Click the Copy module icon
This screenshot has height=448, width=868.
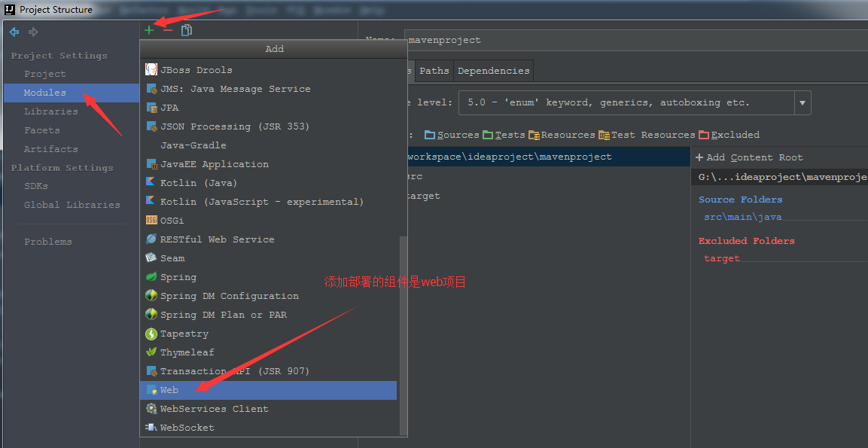(187, 30)
